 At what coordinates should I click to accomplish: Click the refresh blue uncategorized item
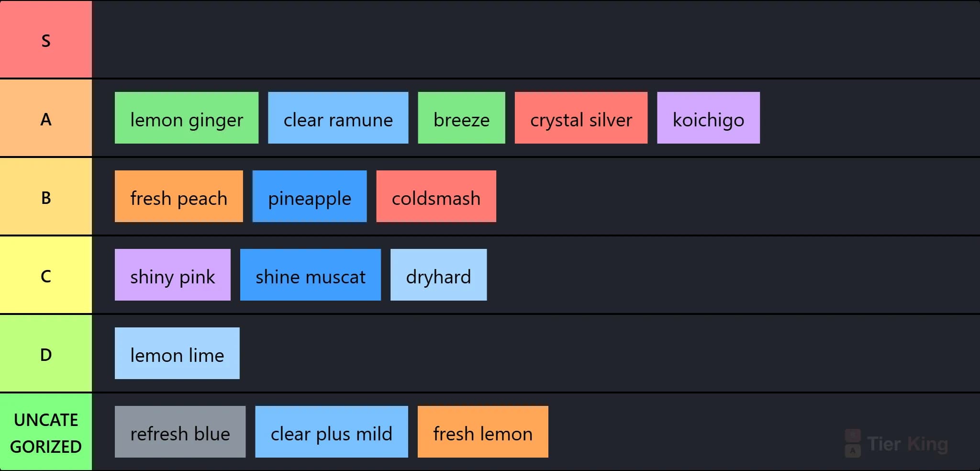[180, 432]
